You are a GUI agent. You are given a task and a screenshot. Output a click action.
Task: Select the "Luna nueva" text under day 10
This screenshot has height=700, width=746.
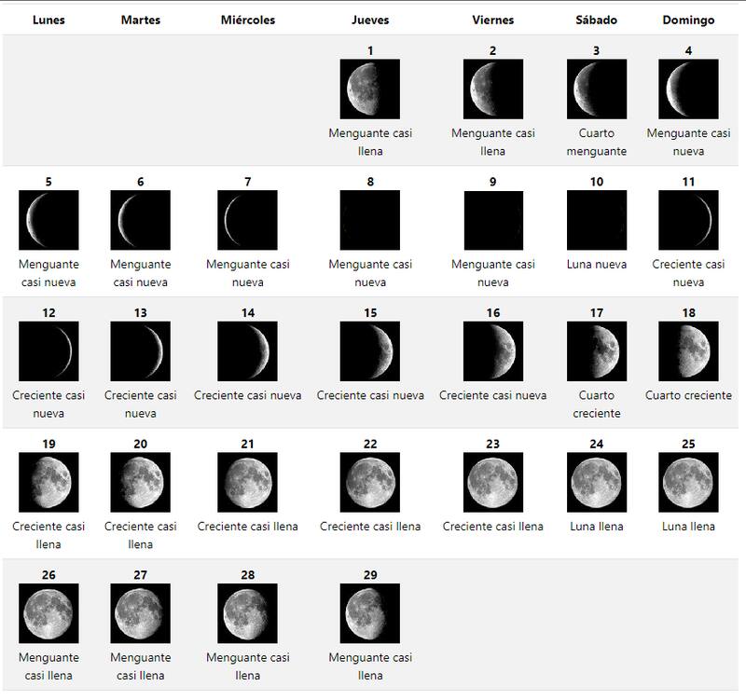tap(596, 265)
